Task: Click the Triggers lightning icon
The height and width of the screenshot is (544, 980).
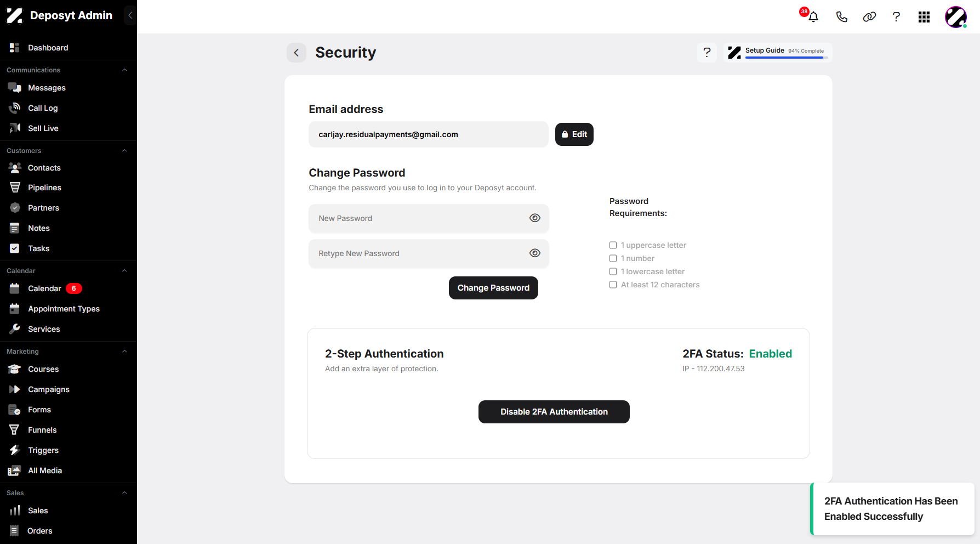Action: pyautogui.click(x=14, y=450)
